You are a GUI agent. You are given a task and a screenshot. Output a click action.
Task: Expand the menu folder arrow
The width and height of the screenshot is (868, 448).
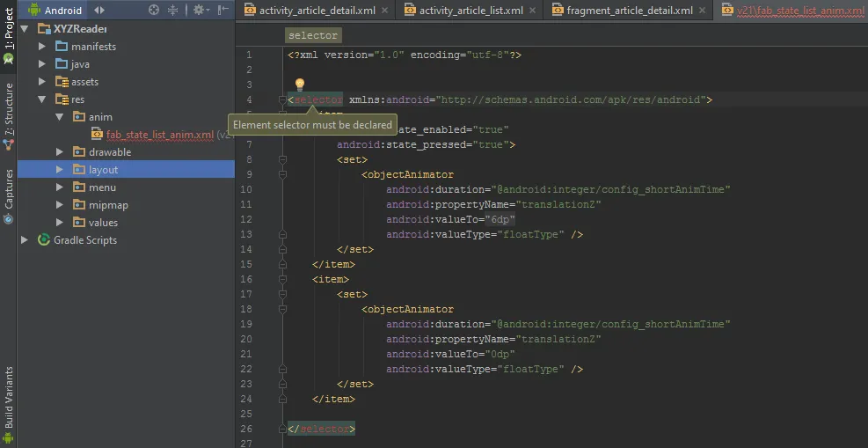coord(60,187)
